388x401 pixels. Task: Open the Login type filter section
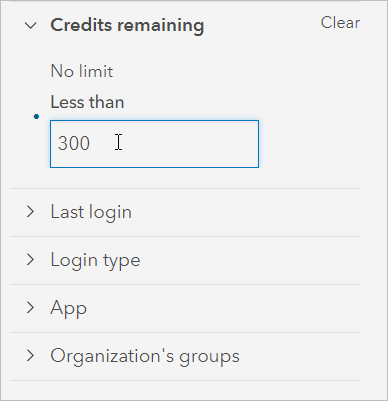click(185, 260)
